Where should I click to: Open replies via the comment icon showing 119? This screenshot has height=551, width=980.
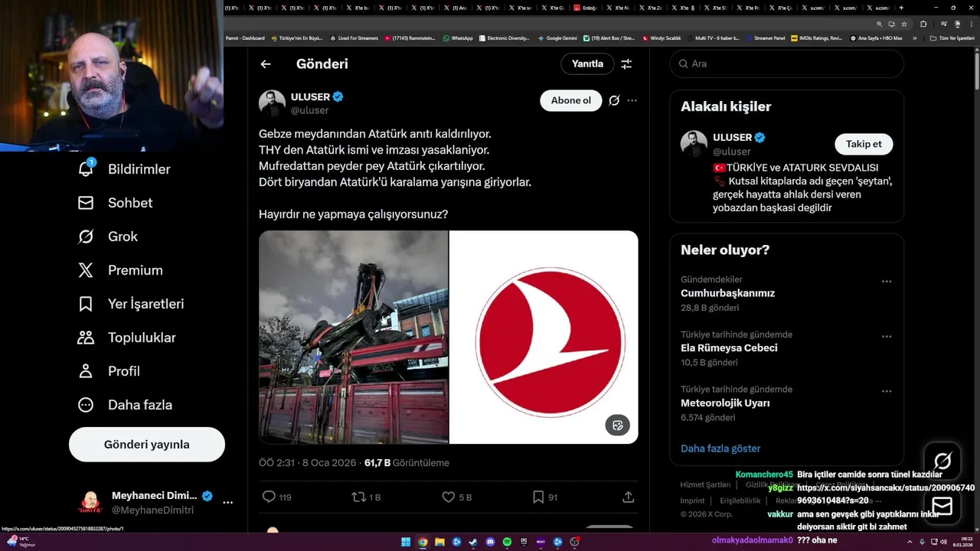click(x=269, y=497)
